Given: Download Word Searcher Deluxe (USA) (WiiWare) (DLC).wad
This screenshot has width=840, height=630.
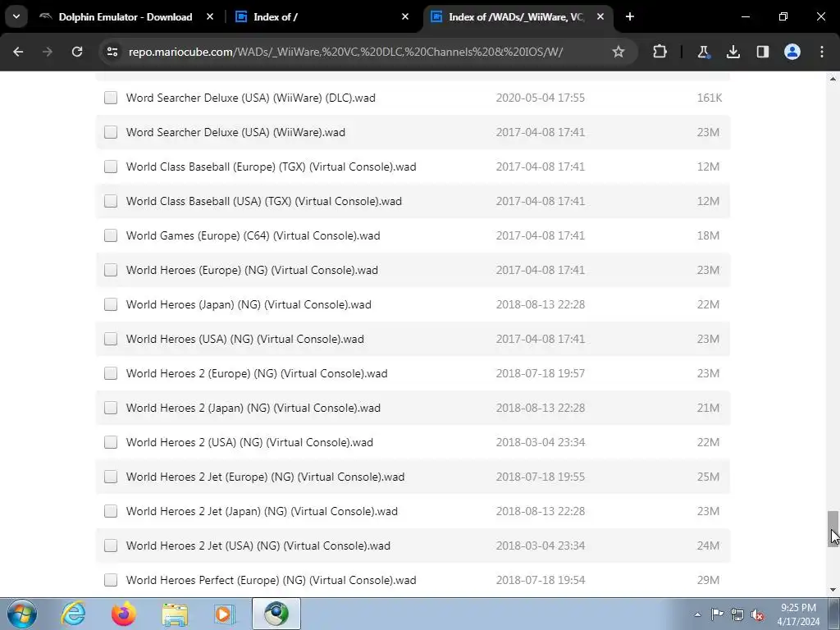Looking at the screenshot, I should point(251,98).
